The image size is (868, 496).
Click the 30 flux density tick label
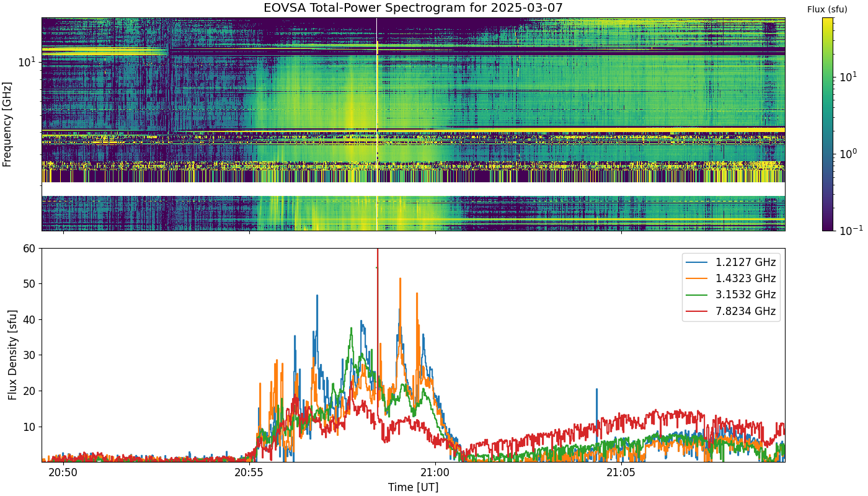click(x=30, y=355)
